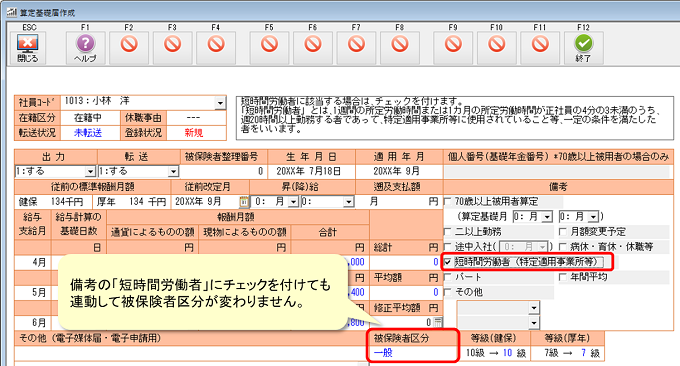This screenshot has width=680, height=366.
Task: Open the 出力 '1:する' dropdown
Action: 90,172
